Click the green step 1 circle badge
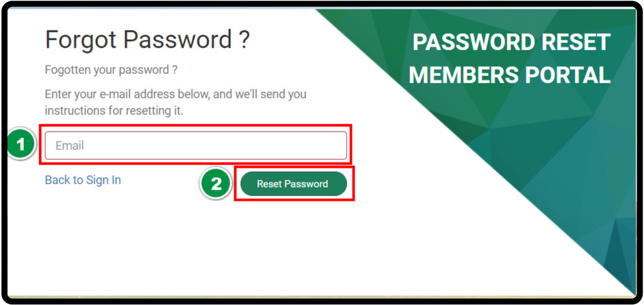This screenshot has height=305, width=644. [20, 145]
